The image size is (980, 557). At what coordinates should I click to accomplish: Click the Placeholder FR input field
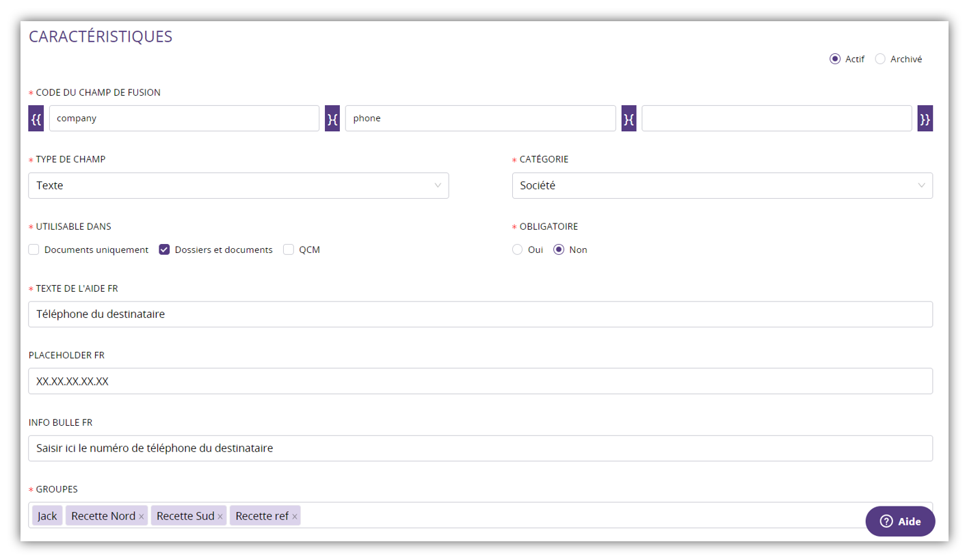click(x=480, y=381)
